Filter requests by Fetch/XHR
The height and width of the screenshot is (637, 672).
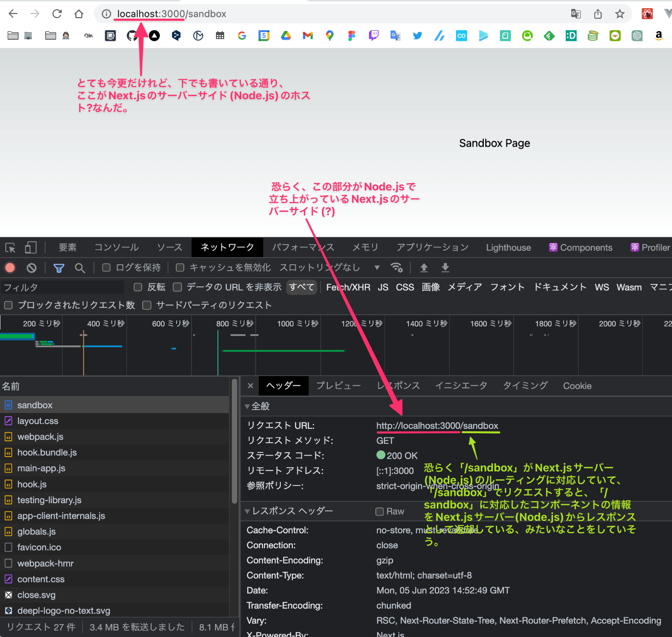click(348, 287)
